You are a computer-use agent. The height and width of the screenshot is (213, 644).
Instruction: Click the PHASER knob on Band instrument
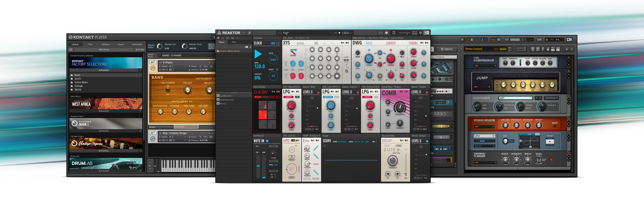pyautogui.click(x=175, y=111)
